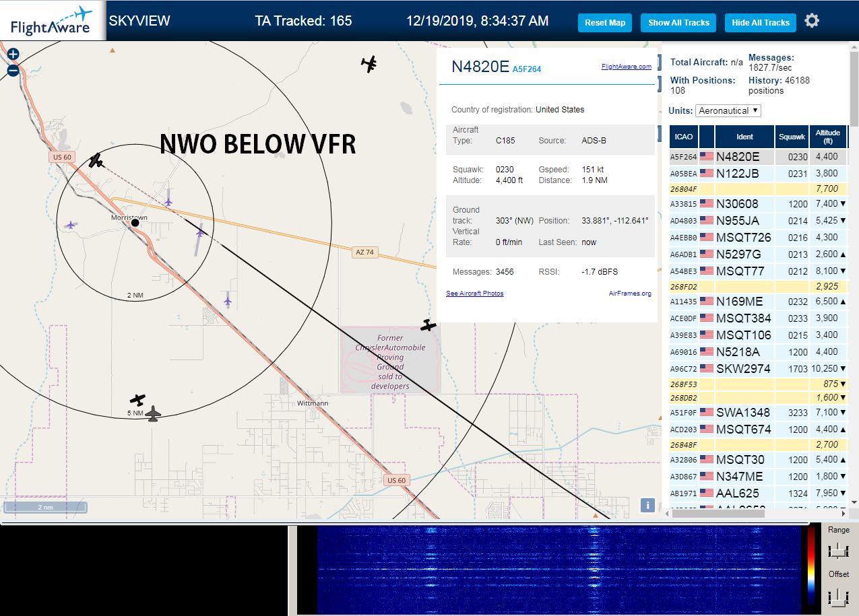Select the 26848F row with altitude 2,700
This screenshot has height=616, width=859.
point(758,444)
